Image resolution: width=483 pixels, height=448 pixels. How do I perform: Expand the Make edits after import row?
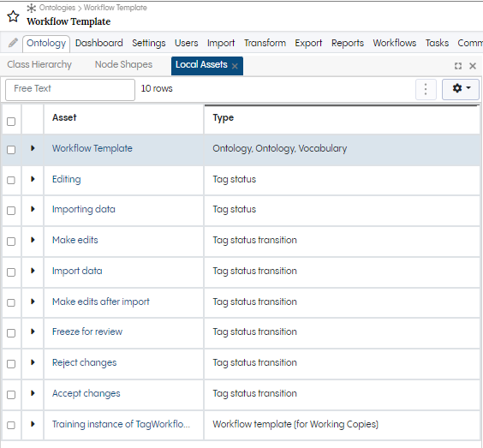pyautogui.click(x=33, y=302)
